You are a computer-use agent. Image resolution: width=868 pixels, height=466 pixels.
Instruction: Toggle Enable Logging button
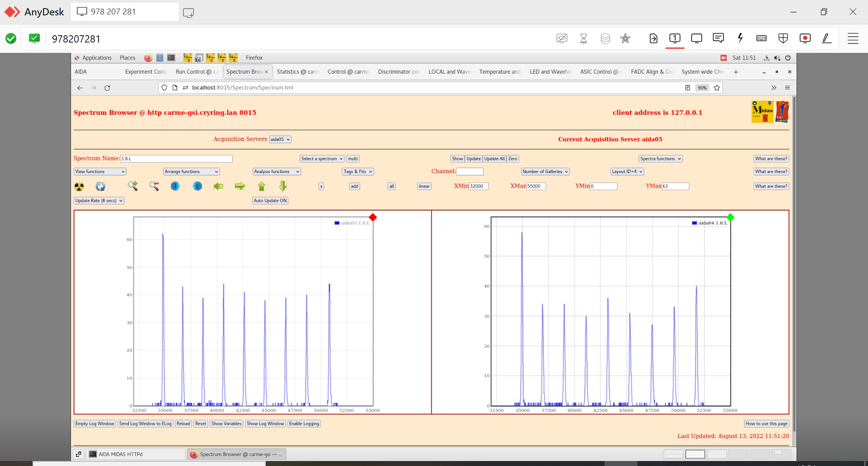[304, 424]
